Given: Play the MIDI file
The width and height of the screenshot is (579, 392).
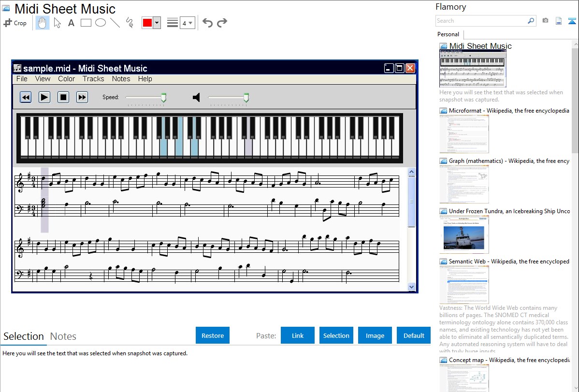Looking at the screenshot, I should [44, 98].
